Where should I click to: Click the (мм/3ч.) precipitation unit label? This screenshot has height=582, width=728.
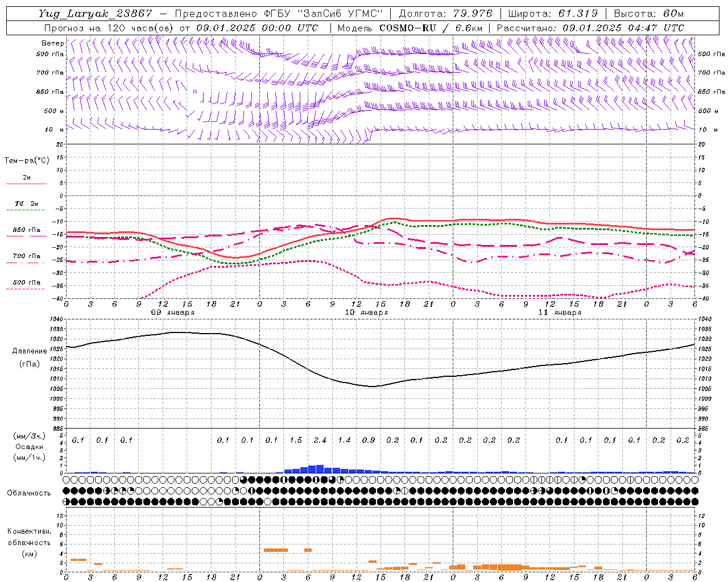30,436
